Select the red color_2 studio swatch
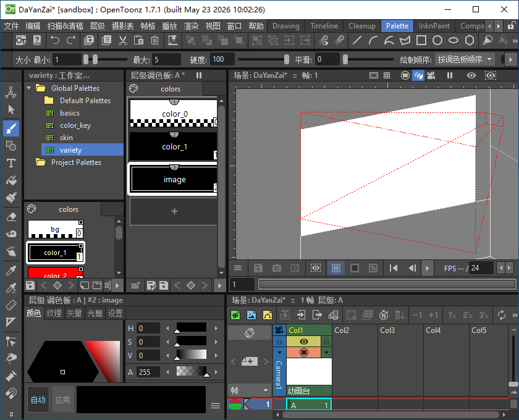Viewport: 519px width, 420px height. click(55, 272)
